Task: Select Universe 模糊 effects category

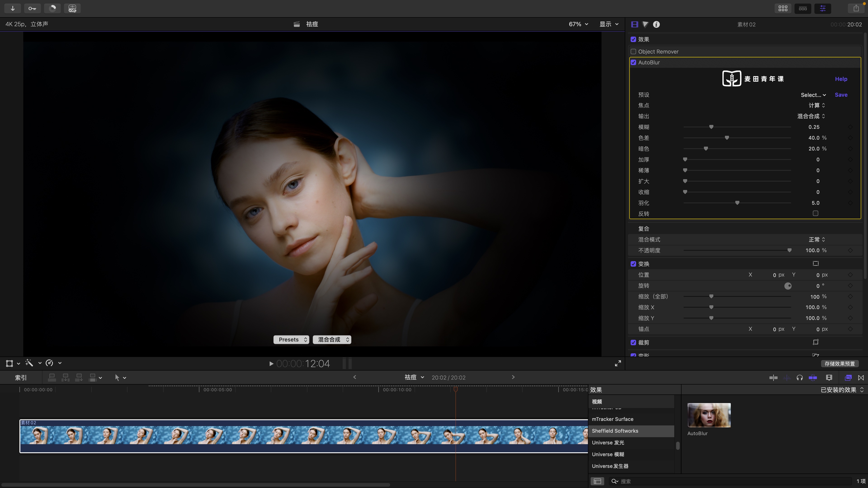Action: click(608, 454)
